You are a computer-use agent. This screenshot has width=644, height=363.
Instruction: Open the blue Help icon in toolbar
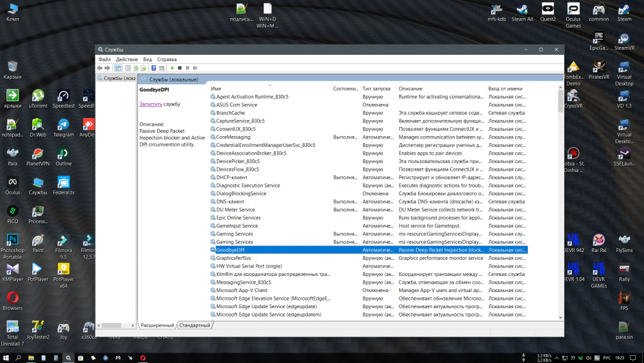coord(154,68)
